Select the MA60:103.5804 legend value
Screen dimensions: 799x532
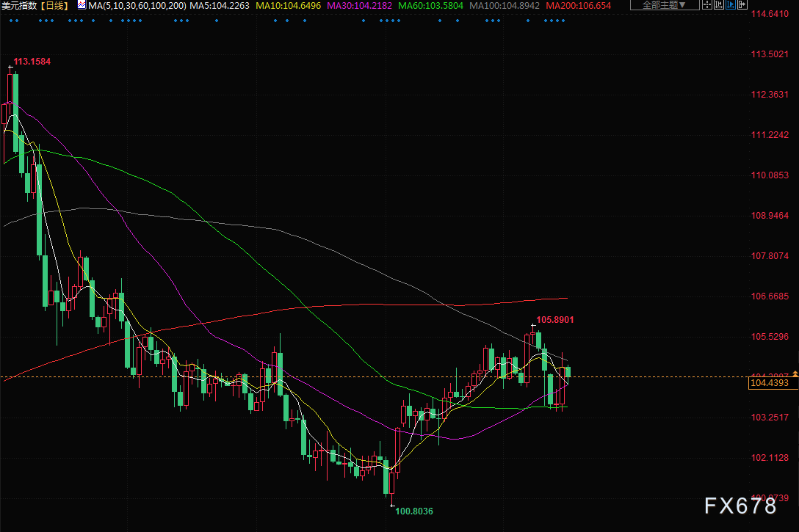(430, 6)
